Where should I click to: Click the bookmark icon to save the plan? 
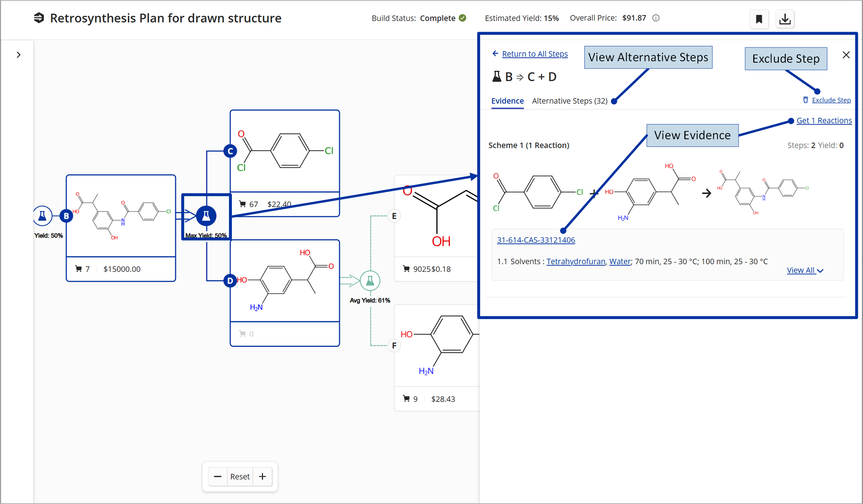coord(759,19)
